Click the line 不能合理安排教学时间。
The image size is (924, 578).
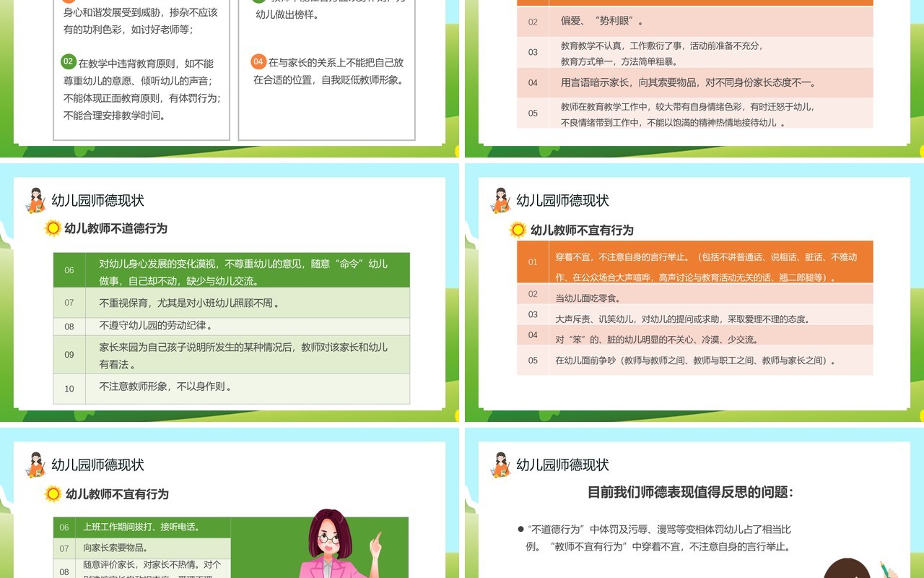click(x=115, y=115)
